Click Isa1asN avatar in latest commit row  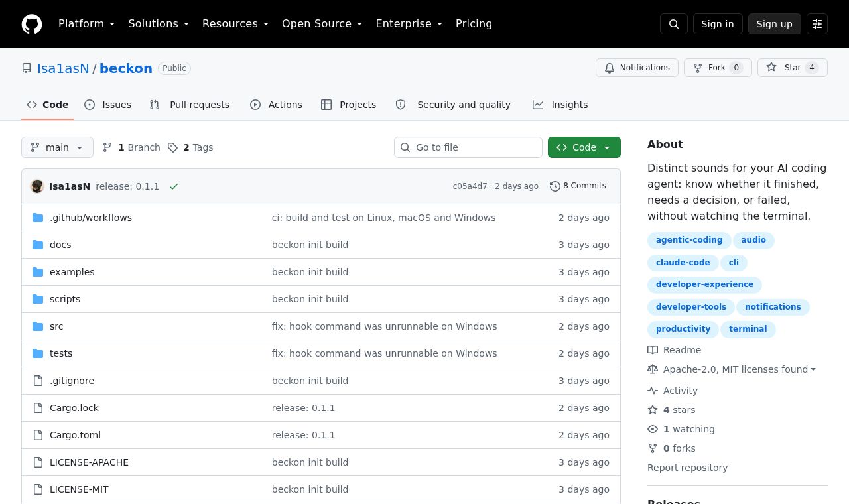[37, 186]
